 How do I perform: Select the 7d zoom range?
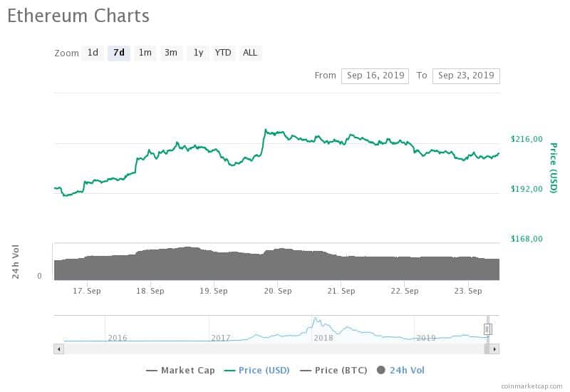[119, 53]
